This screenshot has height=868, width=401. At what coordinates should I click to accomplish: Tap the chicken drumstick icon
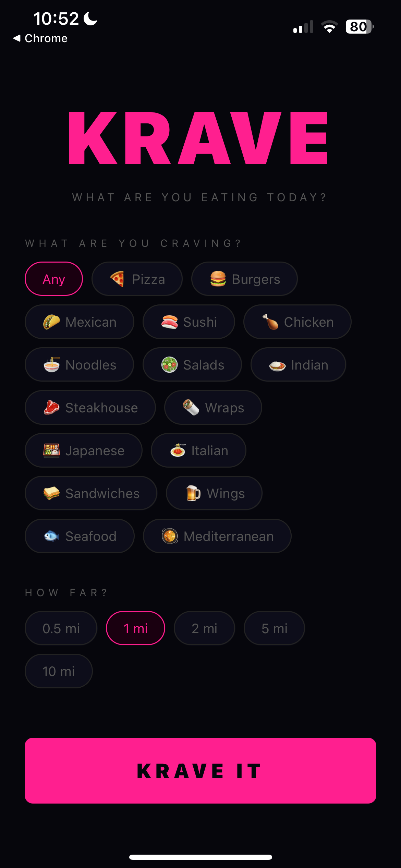point(270,322)
